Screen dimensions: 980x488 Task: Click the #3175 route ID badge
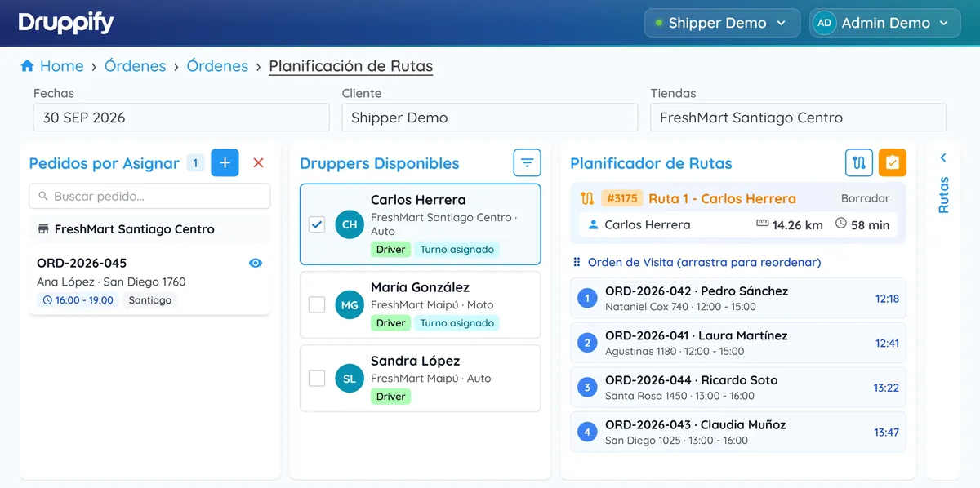(x=622, y=198)
